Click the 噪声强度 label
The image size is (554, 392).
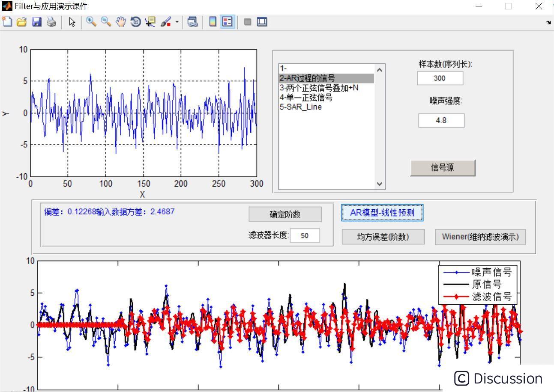click(446, 101)
